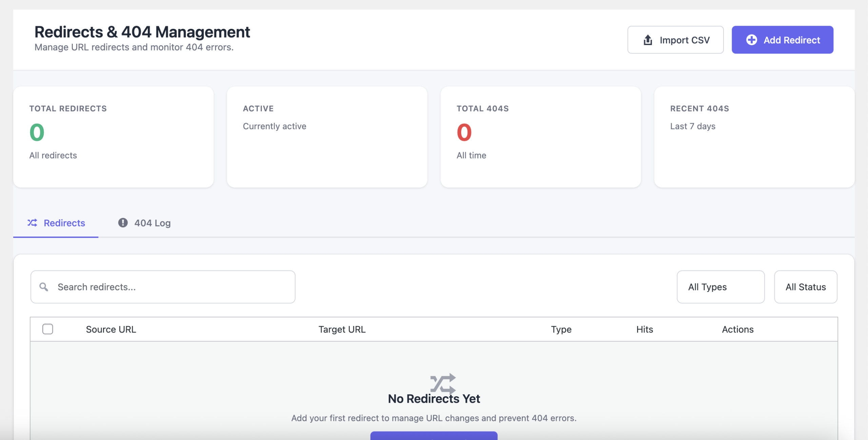Click the Target URL column header
The width and height of the screenshot is (868, 440).
coord(342,329)
